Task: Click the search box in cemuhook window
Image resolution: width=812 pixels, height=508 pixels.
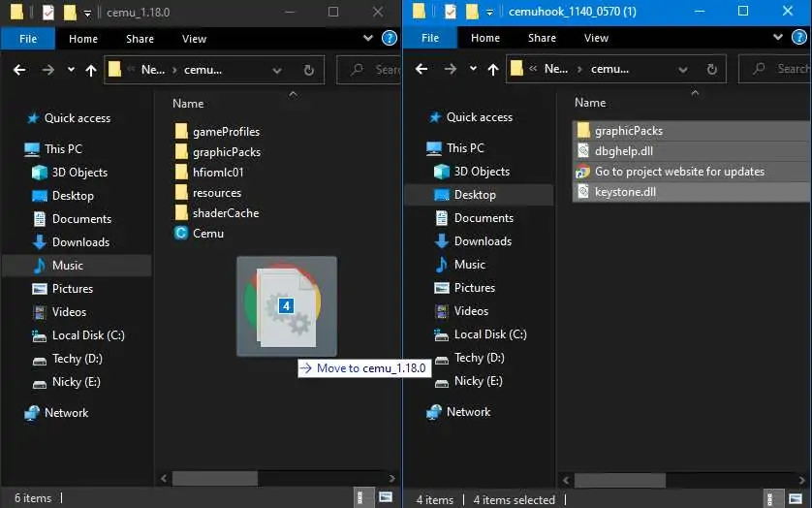Action: pos(775,69)
